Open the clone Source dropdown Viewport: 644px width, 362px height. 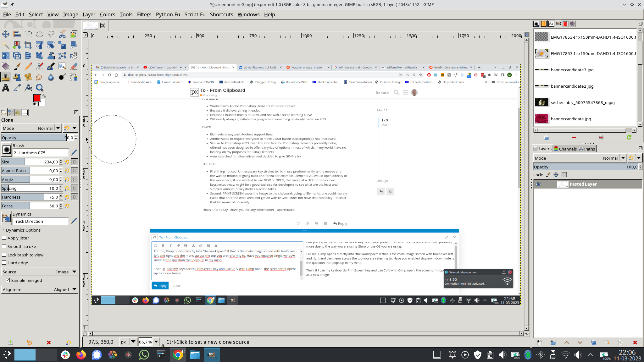[74, 272]
